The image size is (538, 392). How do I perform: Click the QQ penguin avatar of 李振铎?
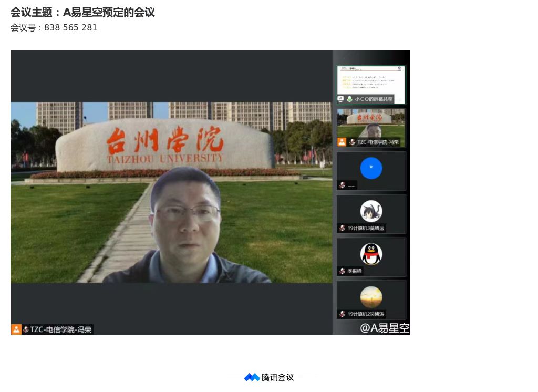(x=371, y=254)
